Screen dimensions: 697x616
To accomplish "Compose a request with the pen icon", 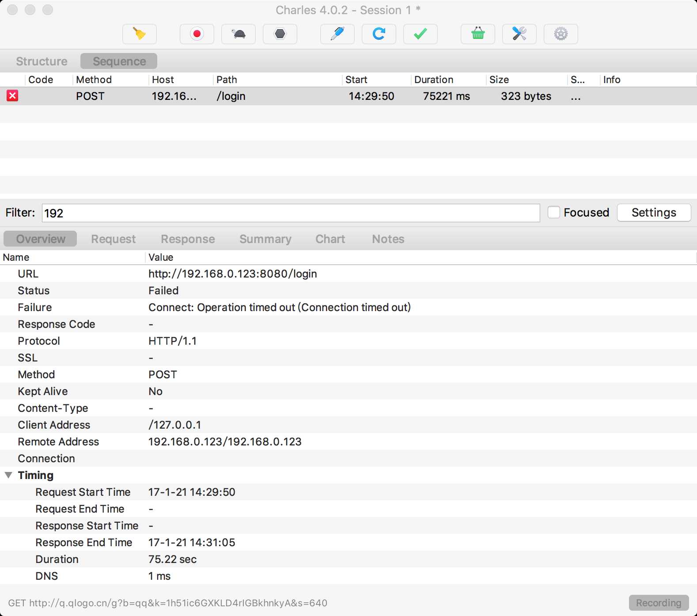I will (x=337, y=34).
